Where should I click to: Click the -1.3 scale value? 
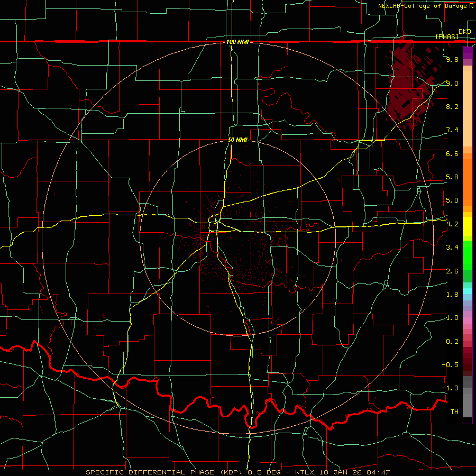click(451, 388)
